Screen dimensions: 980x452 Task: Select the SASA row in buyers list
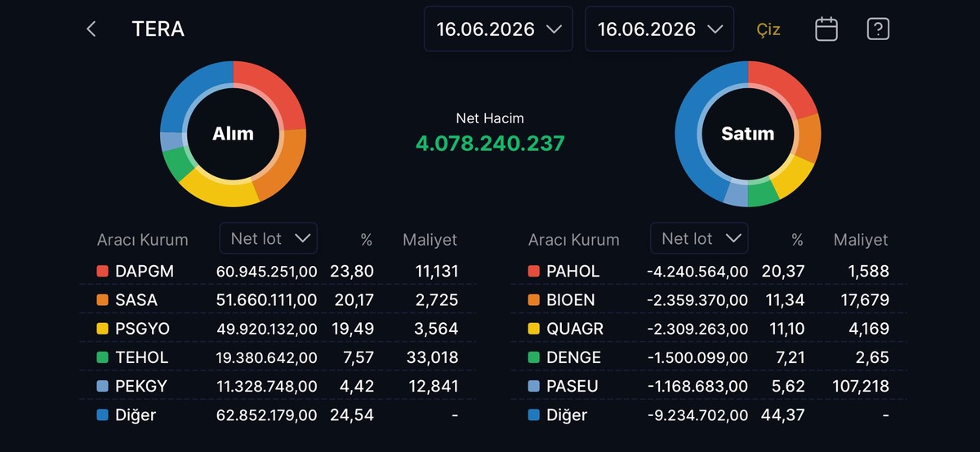tap(278, 300)
